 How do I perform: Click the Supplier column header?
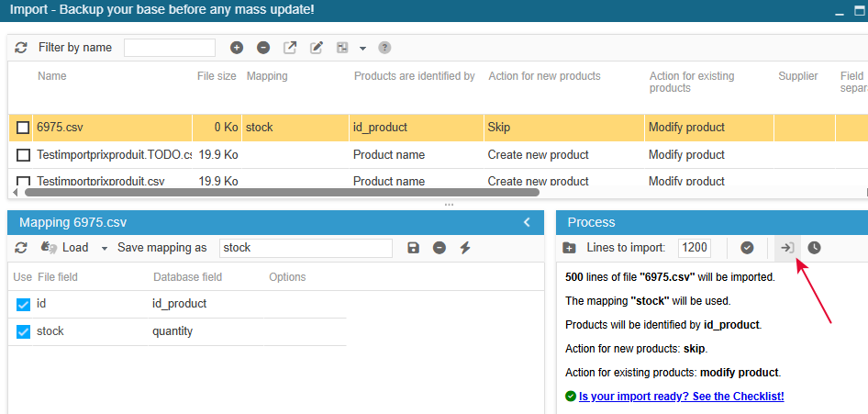click(x=798, y=76)
